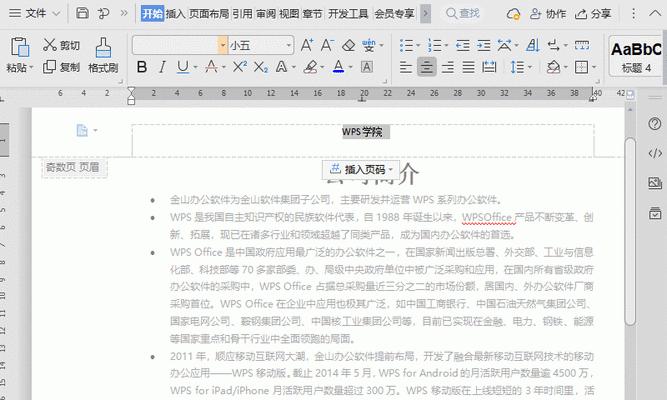Apply the font color A swatch
This screenshot has width=667, height=400.
pos(339,67)
